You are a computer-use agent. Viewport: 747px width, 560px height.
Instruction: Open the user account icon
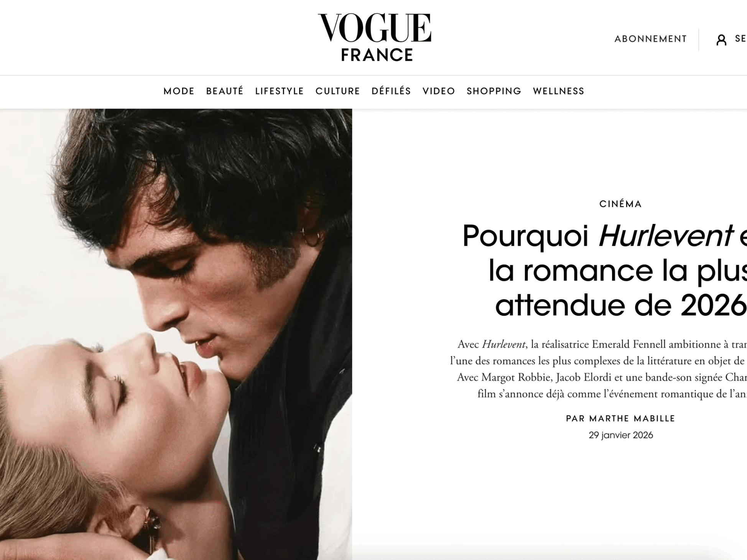721,39
